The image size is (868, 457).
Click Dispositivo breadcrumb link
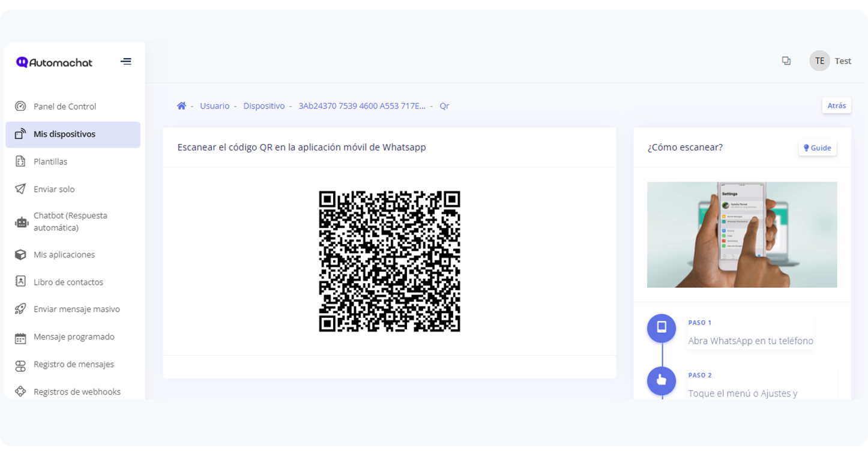point(264,106)
